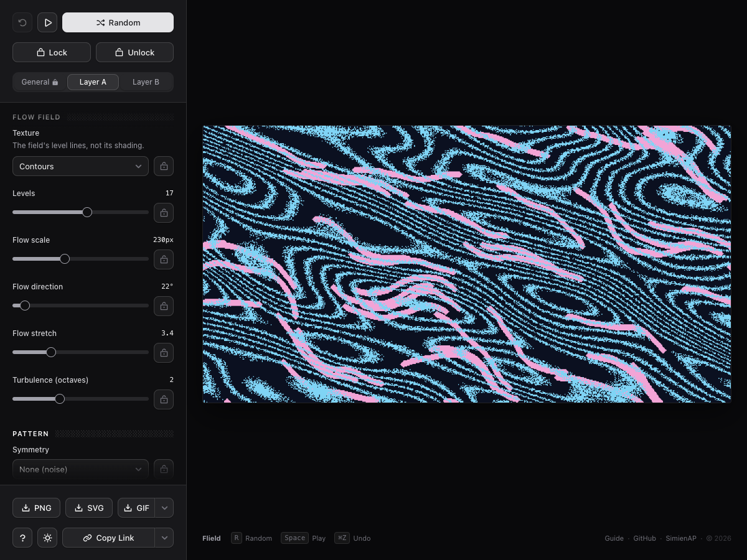This screenshot has width=747, height=560.
Task: Open the SimienAP link
Action: coord(681,538)
